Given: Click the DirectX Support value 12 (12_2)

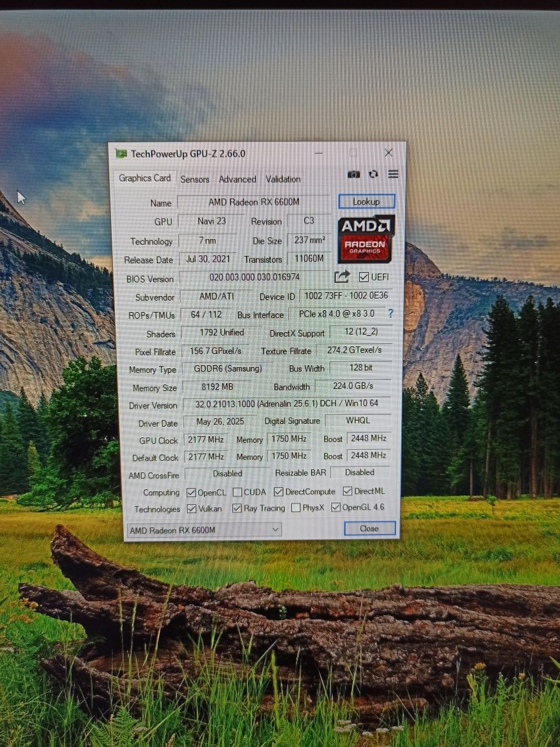Looking at the screenshot, I should (361, 331).
